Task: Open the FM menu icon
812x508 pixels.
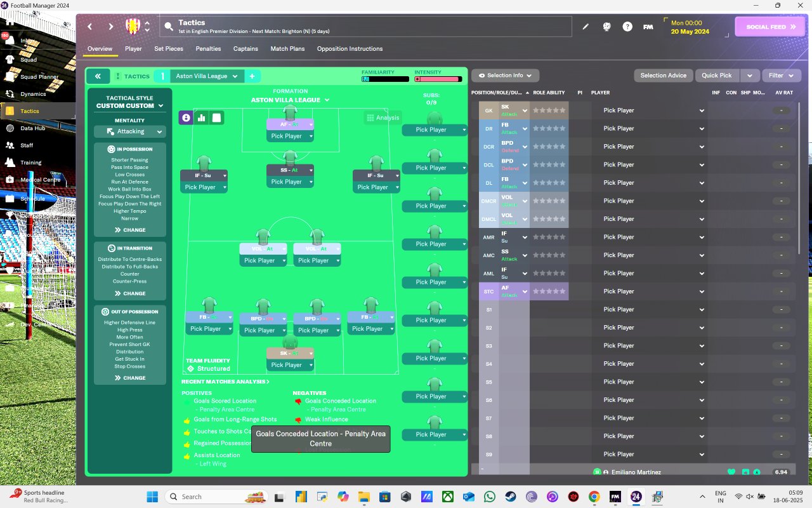Action: click(648, 27)
